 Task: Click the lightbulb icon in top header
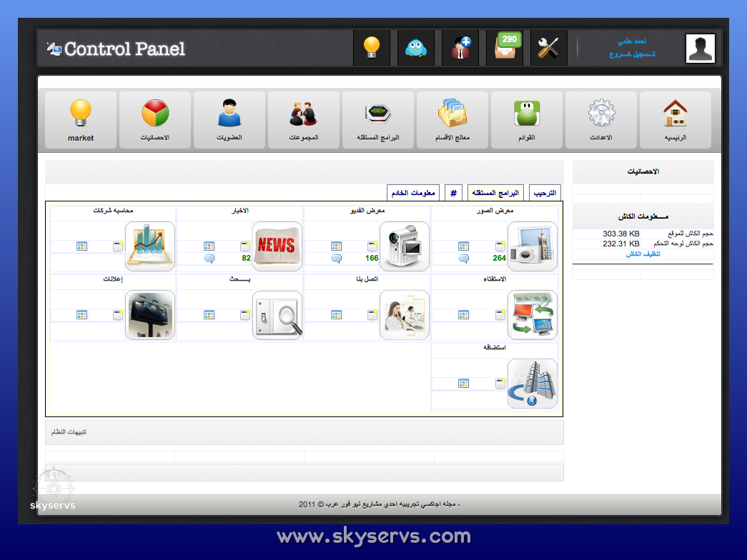coord(372,48)
